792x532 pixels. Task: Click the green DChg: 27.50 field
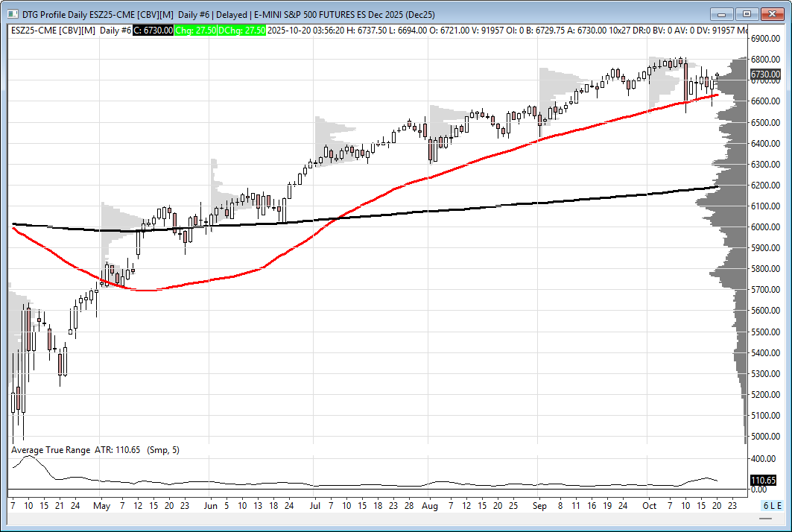244,30
